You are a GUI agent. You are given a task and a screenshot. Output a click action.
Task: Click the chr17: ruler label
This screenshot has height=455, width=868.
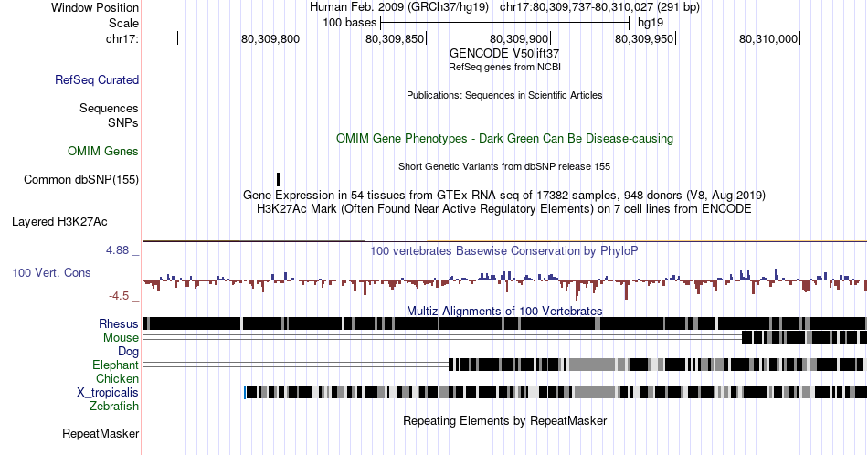click(122, 38)
